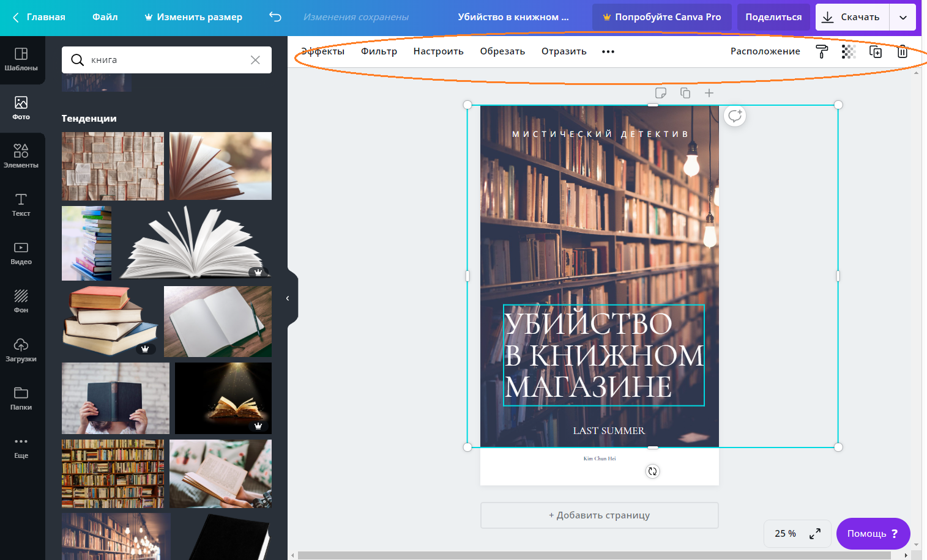
Task: Click the duplicate element icon in toolbar
Action: pos(876,52)
